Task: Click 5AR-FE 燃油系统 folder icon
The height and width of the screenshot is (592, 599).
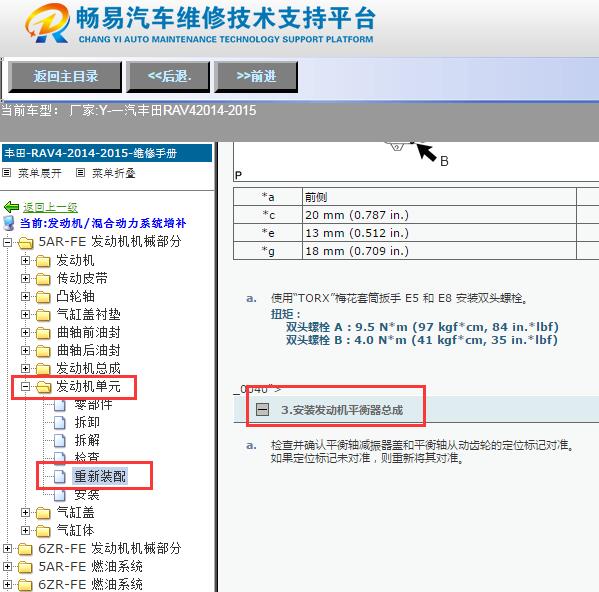Action: [x=26, y=567]
